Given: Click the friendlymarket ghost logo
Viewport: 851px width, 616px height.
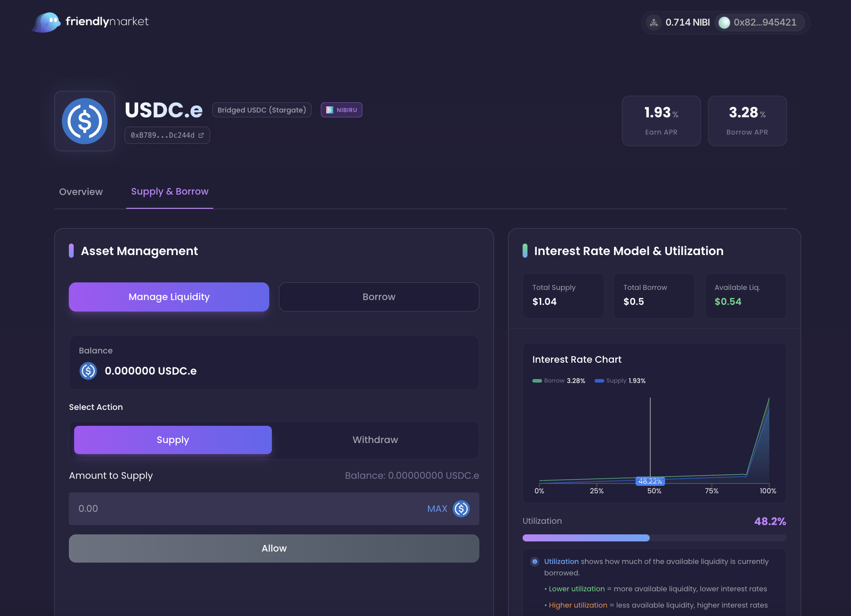Looking at the screenshot, I should 46,22.
